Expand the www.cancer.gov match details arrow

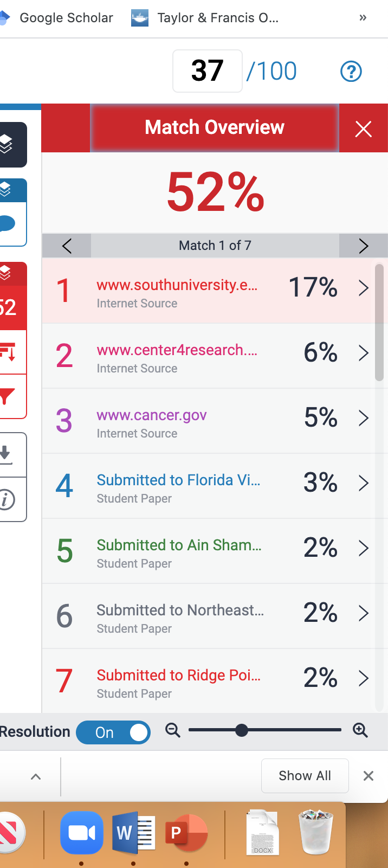(x=364, y=418)
